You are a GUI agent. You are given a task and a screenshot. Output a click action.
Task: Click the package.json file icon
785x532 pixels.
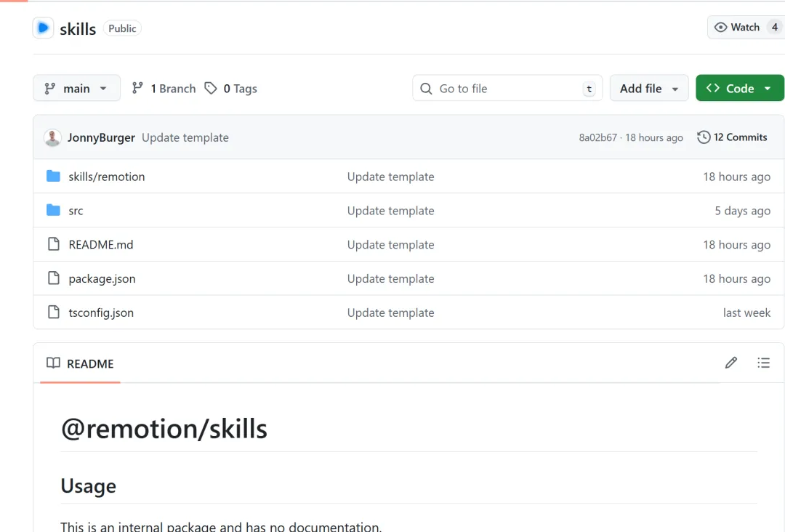(53, 278)
